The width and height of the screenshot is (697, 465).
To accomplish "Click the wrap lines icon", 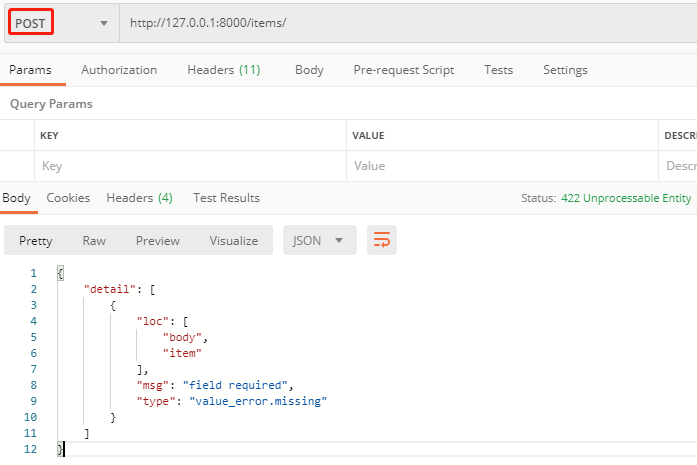I will pos(383,240).
